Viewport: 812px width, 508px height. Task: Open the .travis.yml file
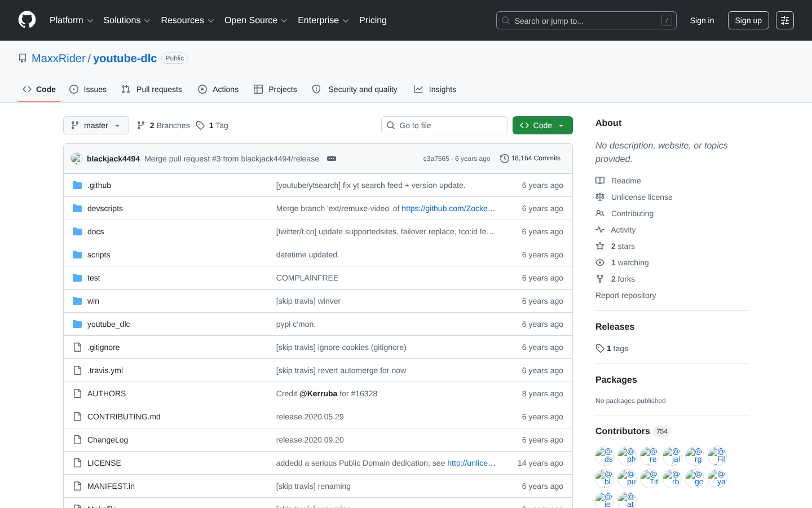pos(105,370)
